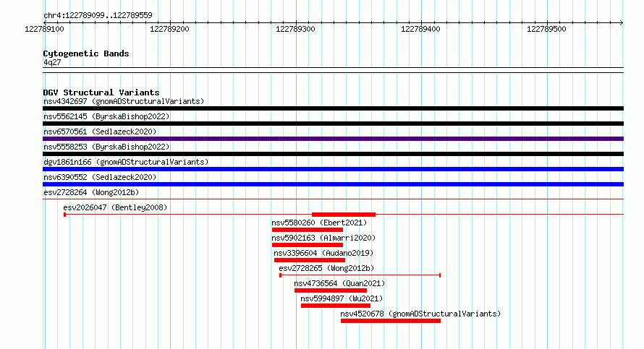
Task: Select the red bar under nsv4736564
Action: pos(331,290)
